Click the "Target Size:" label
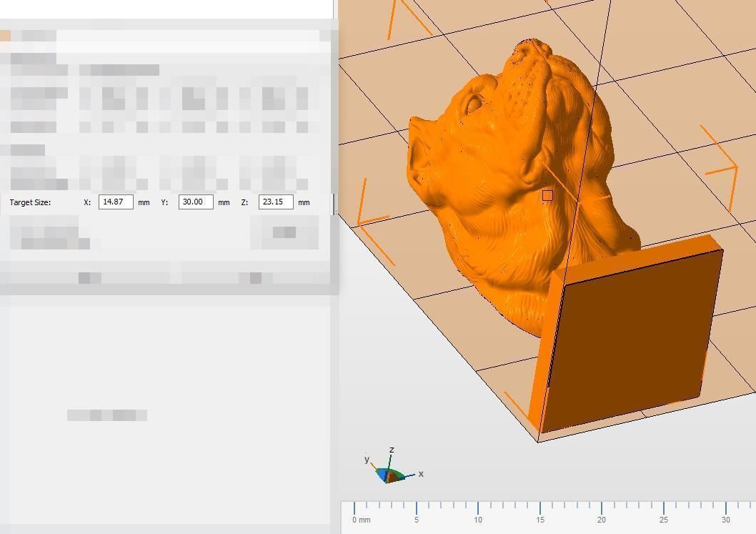 (x=30, y=202)
